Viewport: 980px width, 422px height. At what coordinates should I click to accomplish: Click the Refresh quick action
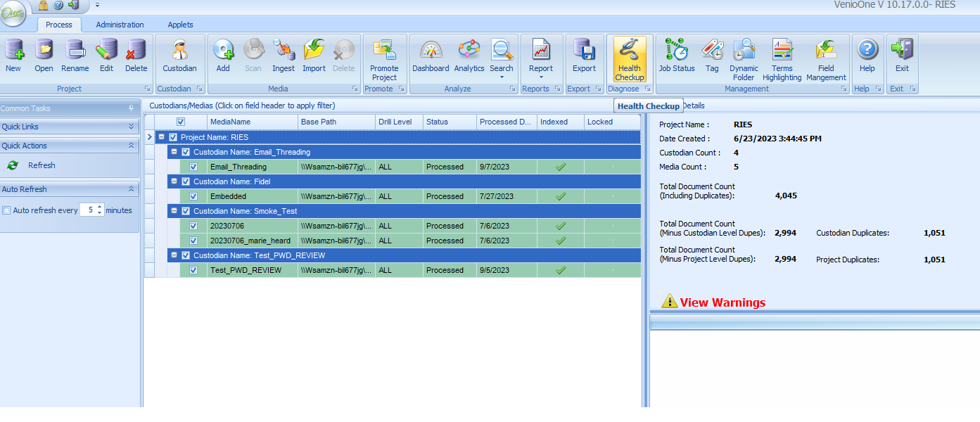[42, 165]
